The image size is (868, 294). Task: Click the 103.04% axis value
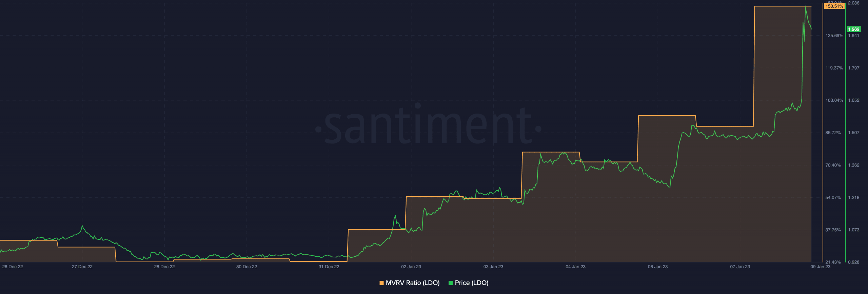click(x=834, y=100)
